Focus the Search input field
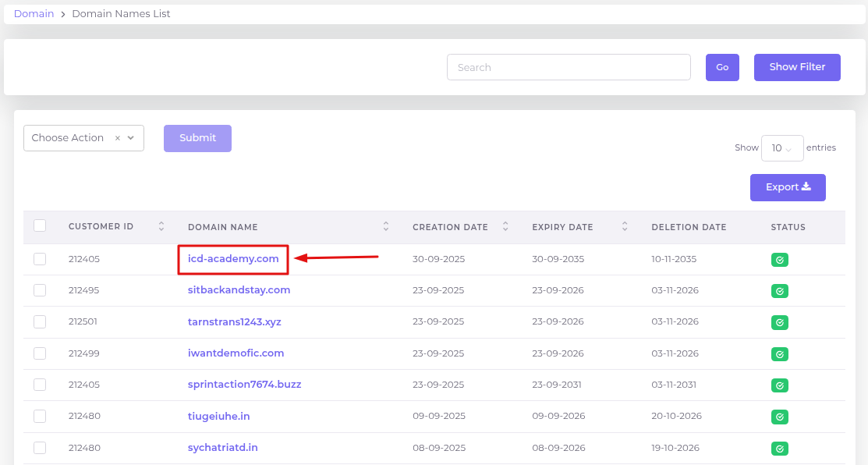This screenshot has height=465, width=868. (569, 67)
